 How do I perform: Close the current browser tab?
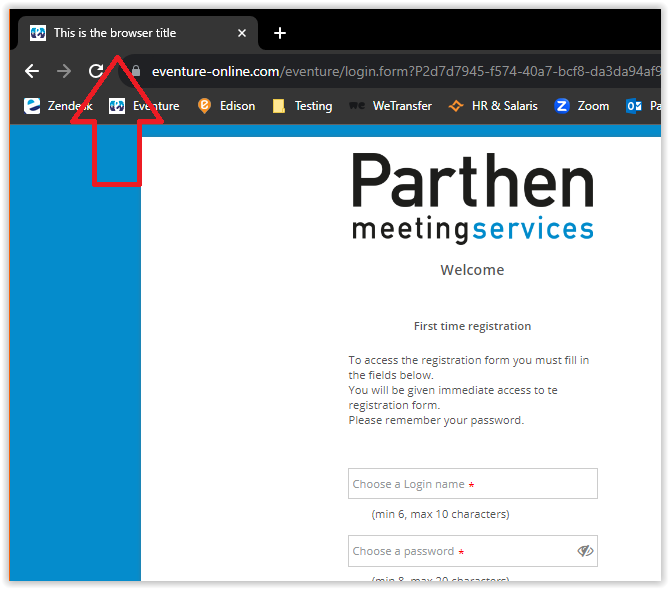[x=242, y=33]
